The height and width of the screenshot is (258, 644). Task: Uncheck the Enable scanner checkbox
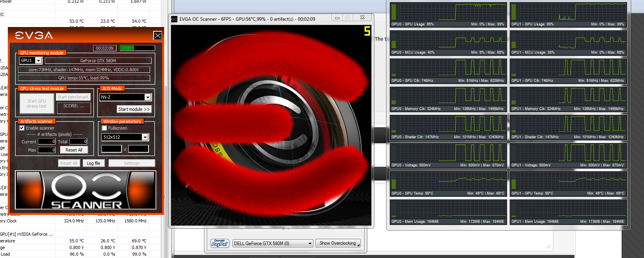(x=22, y=128)
